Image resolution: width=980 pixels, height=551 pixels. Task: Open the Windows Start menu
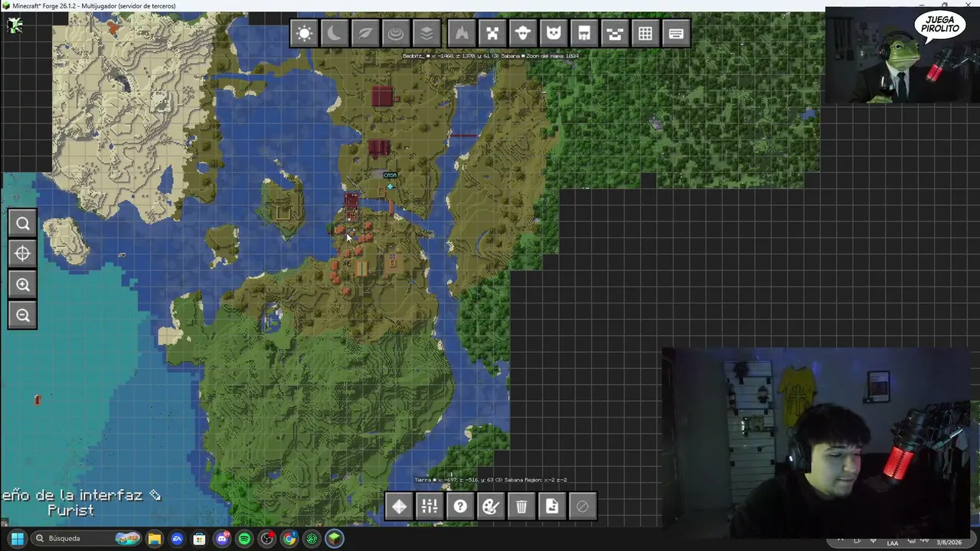[x=18, y=539]
